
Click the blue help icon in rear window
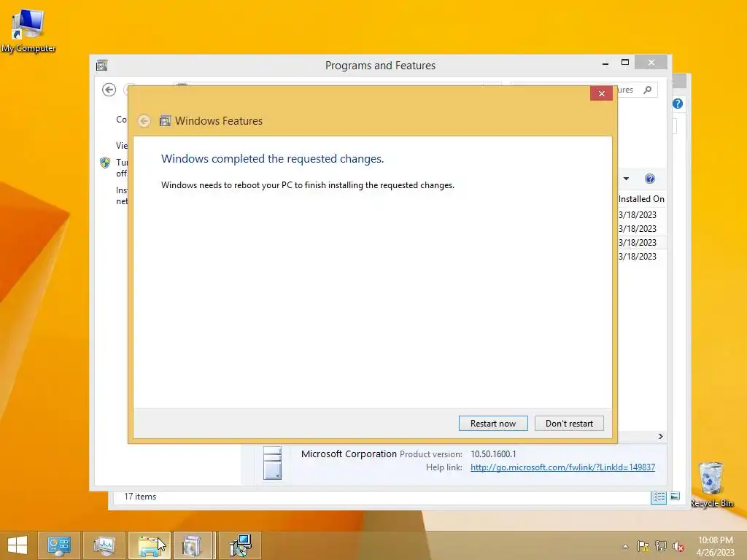click(x=678, y=104)
